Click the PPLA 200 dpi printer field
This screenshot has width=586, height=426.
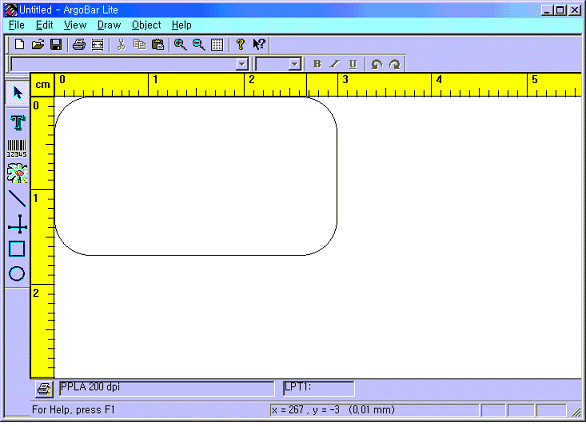(167, 388)
